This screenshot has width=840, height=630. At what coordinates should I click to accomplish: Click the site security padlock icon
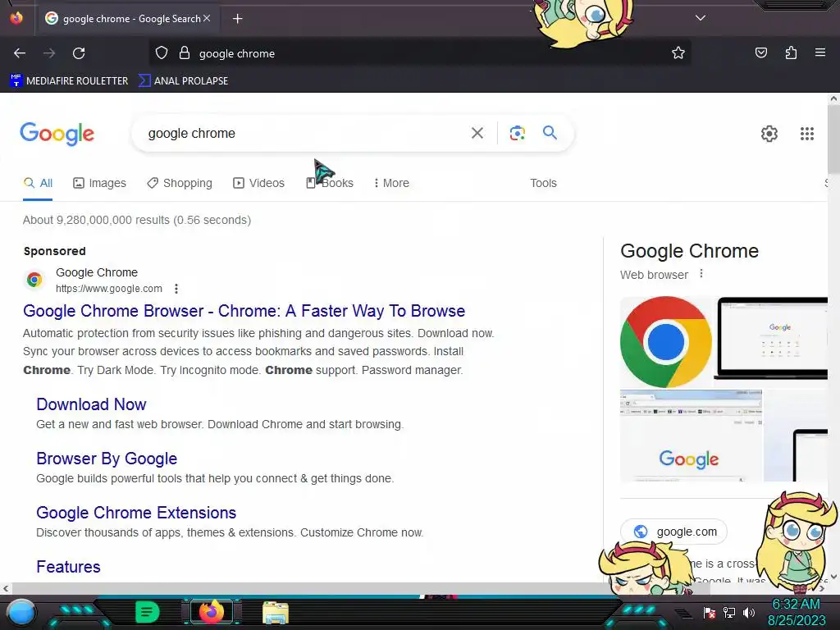tap(185, 53)
